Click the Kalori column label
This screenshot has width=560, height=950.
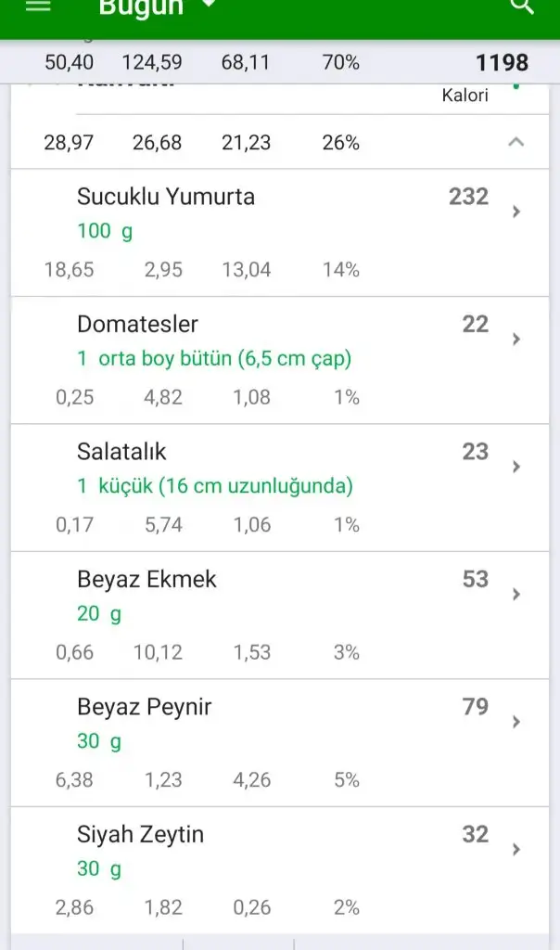pos(465,96)
